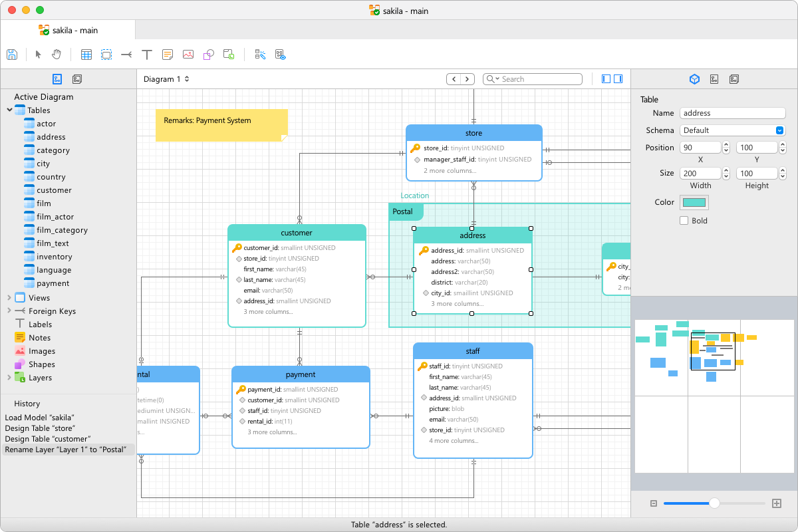
Task: Open the model properties tab in right panel
Action: [x=734, y=79]
